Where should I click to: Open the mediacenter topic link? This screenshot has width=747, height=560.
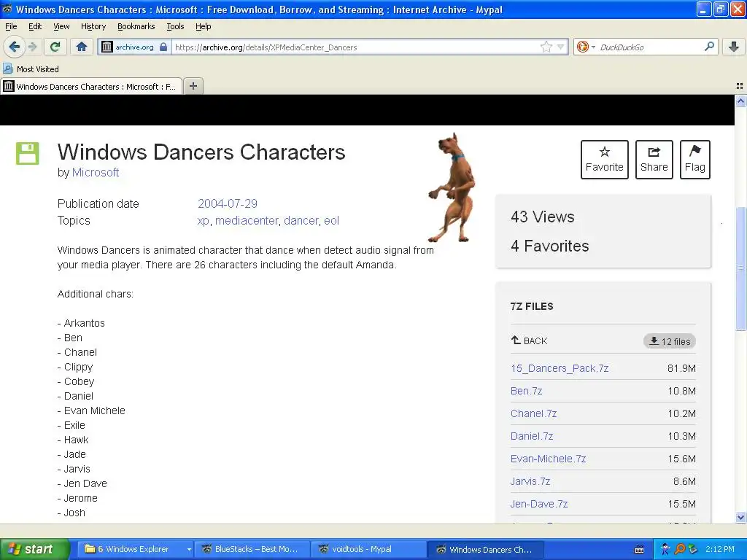pyautogui.click(x=247, y=220)
